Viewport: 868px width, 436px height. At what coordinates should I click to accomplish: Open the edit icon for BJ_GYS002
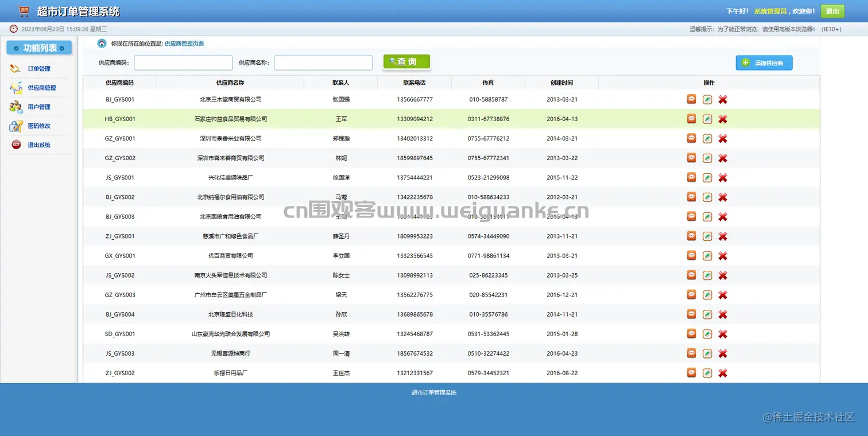pyautogui.click(x=707, y=197)
